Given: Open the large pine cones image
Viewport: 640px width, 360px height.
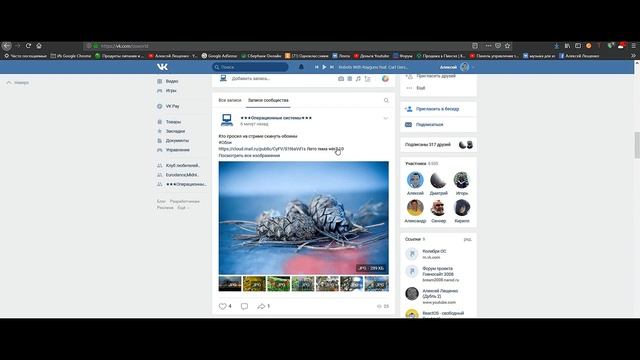Looking at the screenshot, I should tap(304, 218).
